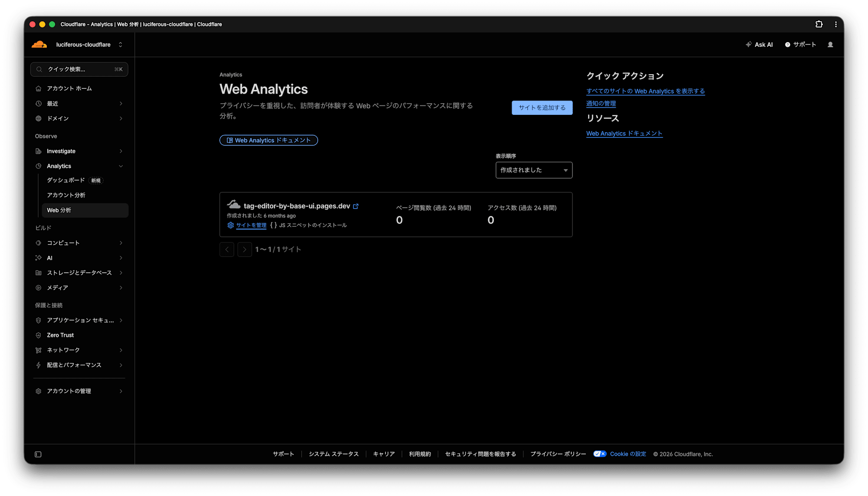
Task: Click the Investigate document icon
Action: coord(39,151)
